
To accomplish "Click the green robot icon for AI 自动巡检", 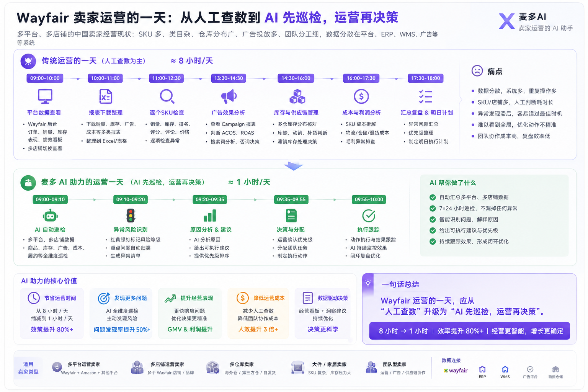I will point(50,216).
